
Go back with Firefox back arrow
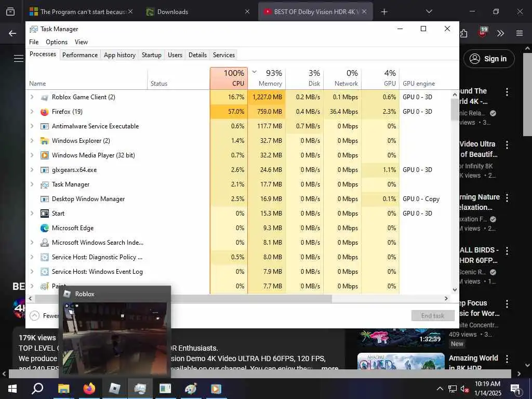click(12, 33)
